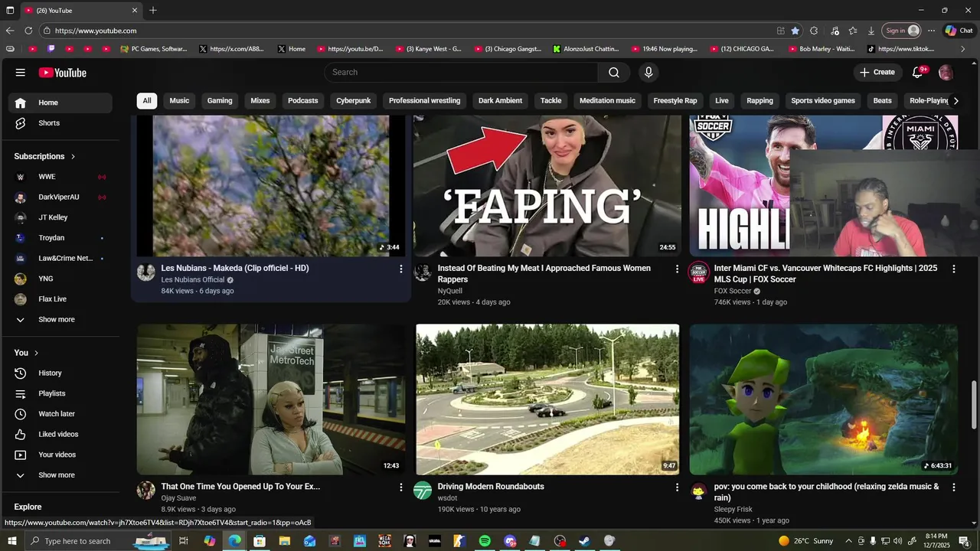This screenshot has width=980, height=551.
Task: Click the browser address bar
Action: (406, 31)
